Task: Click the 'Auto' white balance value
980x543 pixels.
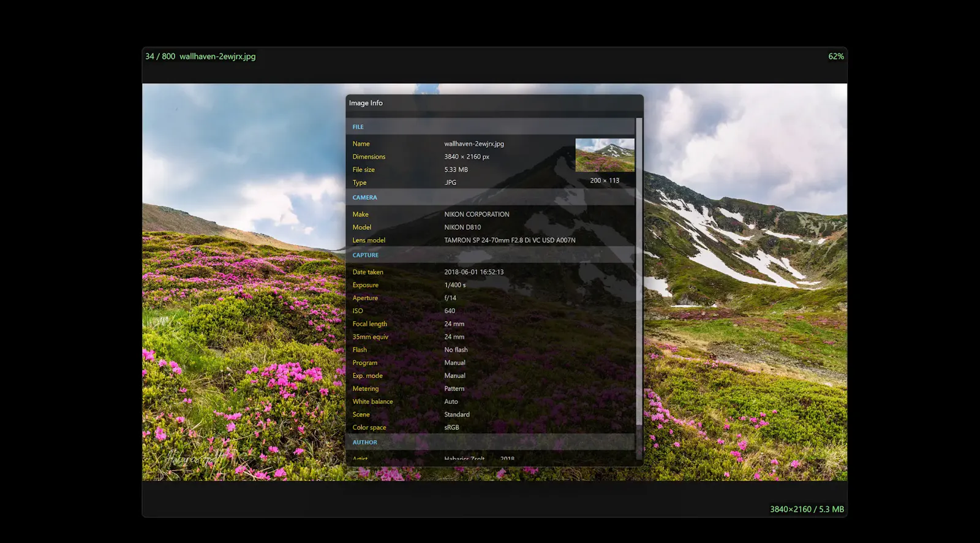Action: point(451,401)
